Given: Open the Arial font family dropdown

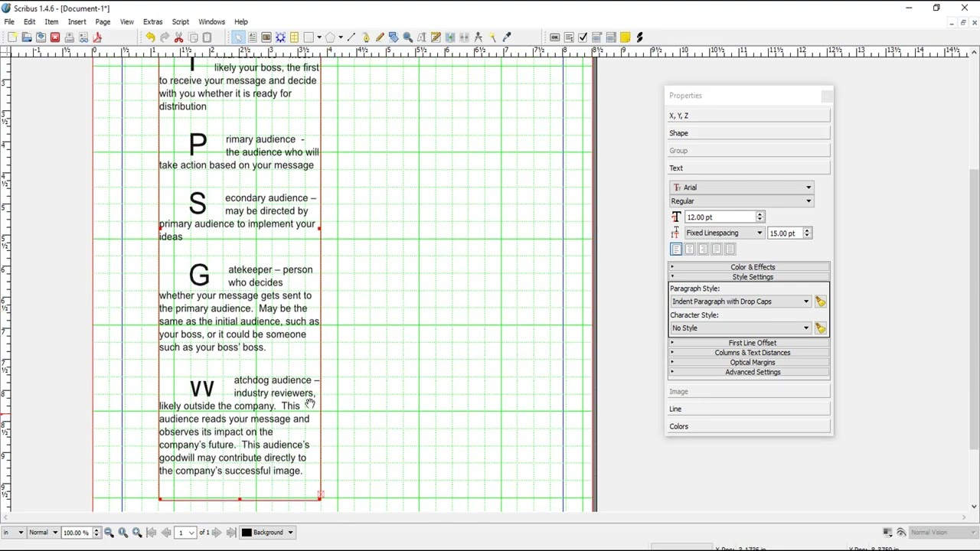Looking at the screenshot, I should tap(741, 187).
